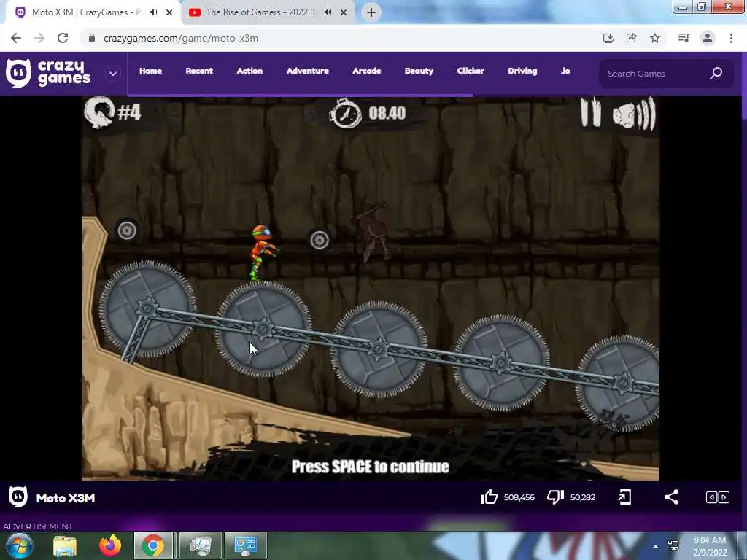Open the Chrome three-dot menu

pos(731,38)
